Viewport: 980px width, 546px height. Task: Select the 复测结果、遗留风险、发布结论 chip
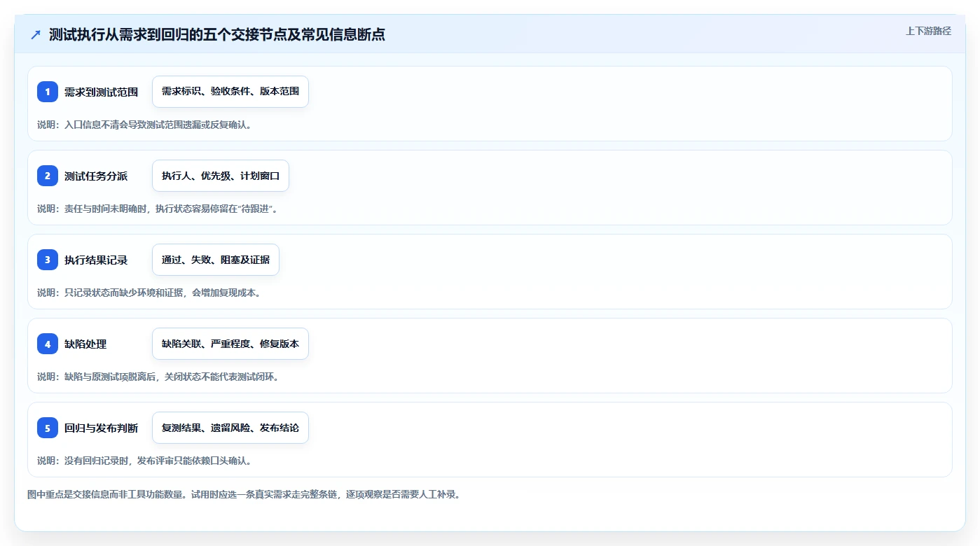pyautogui.click(x=230, y=428)
